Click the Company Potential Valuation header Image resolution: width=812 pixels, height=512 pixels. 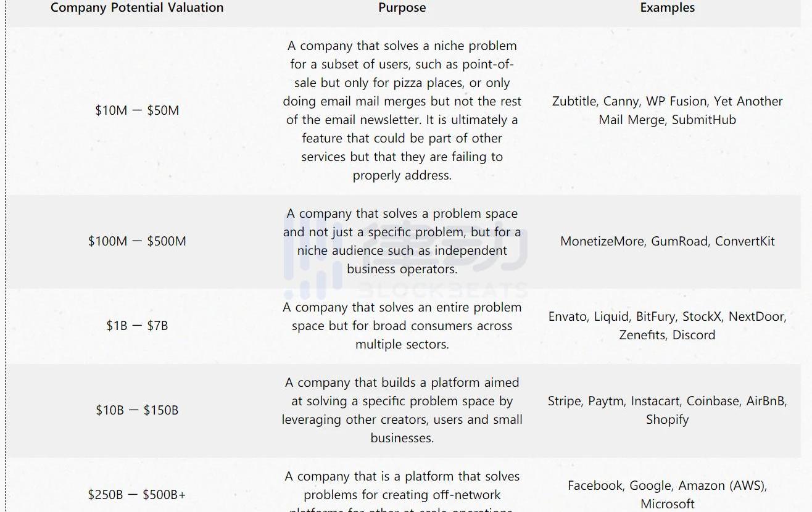(x=137, y=8)
